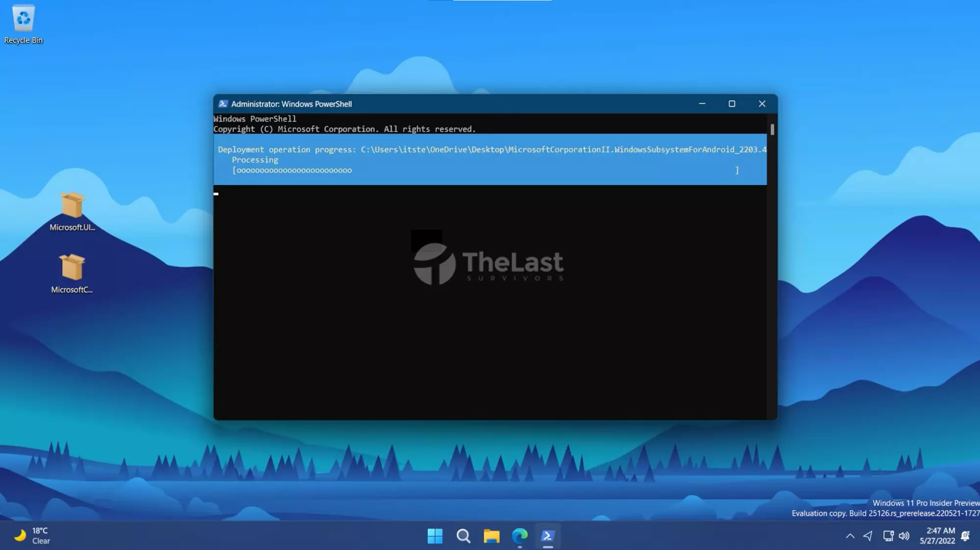Screen dimensions: 980x550
Task: Open the volume tray icon
Action: click(x=904, y=536)
